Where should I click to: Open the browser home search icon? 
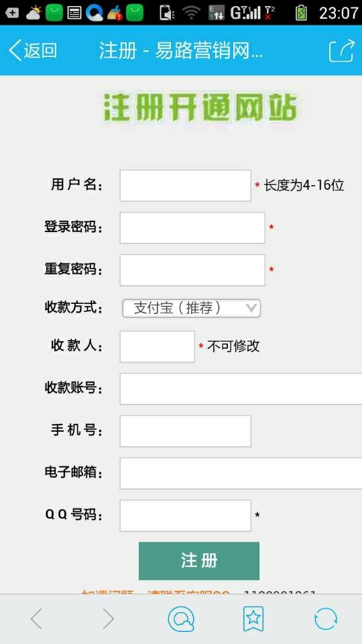click(x=180, y=619)
